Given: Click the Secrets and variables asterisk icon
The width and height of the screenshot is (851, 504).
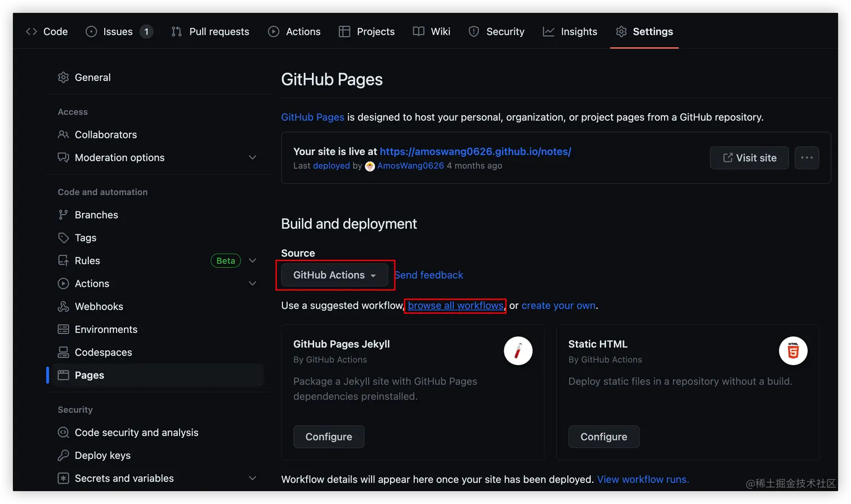Looking at the screenshot, I should [x=64, y=478].
